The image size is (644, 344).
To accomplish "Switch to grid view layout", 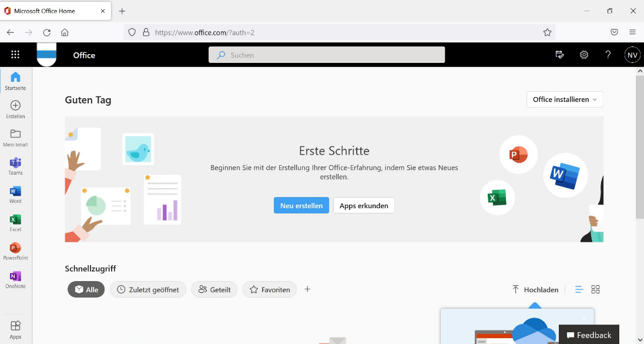I will 595,289.
